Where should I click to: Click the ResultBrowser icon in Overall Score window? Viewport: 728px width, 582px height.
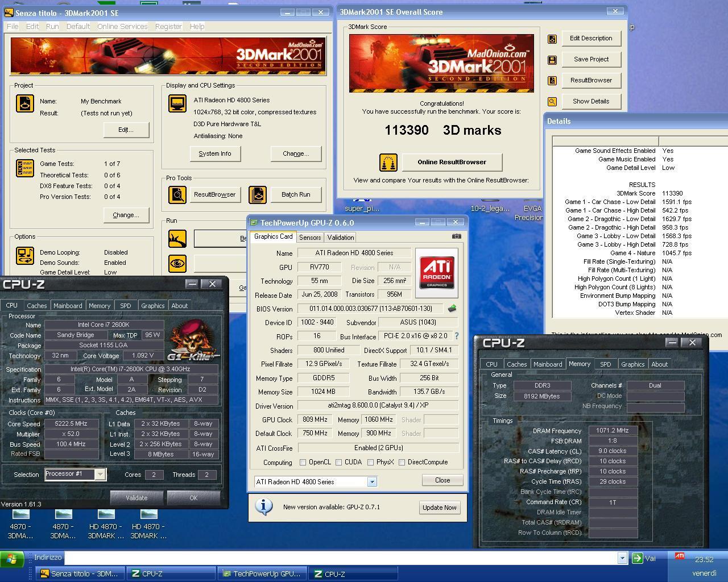point(552,81)
